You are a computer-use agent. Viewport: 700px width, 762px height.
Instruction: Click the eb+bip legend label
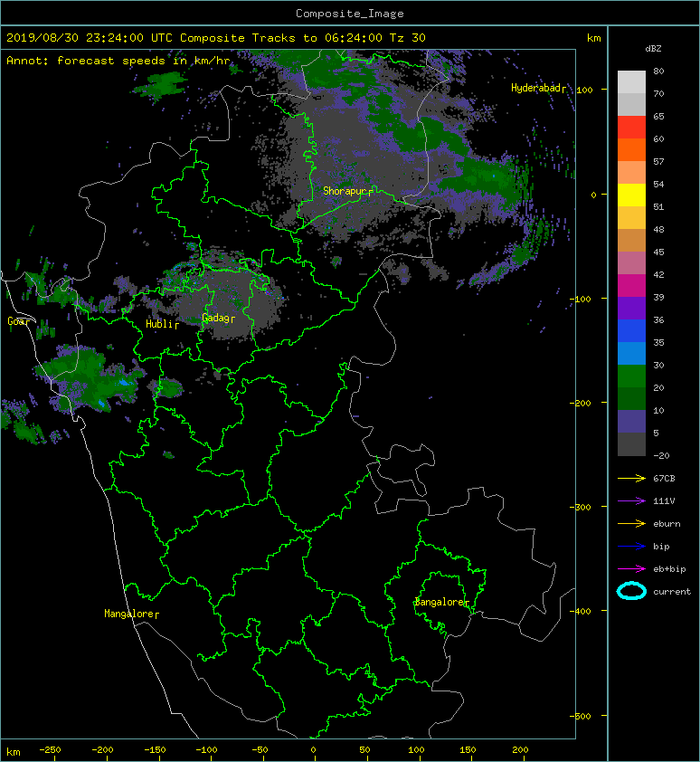(670, 569)
